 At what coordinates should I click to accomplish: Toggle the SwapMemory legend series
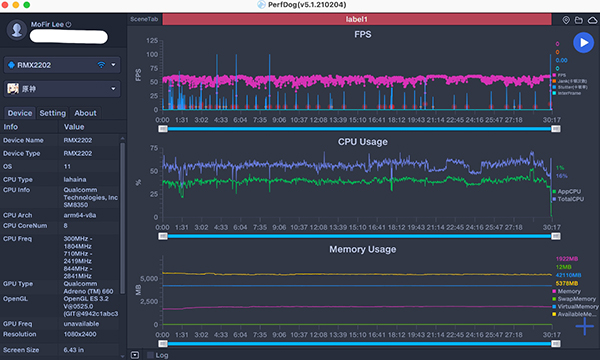pyautogui.click(x=574, y=299)
